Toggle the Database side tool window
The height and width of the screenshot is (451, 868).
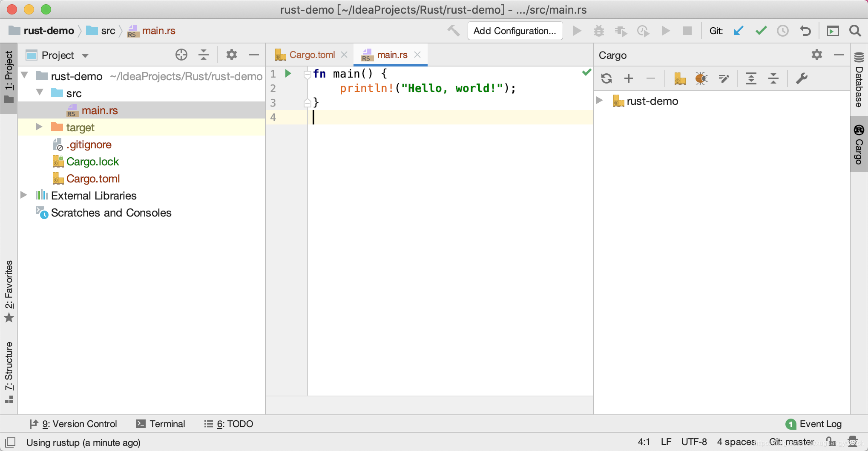pyautogui.click(x=859, y=80)
